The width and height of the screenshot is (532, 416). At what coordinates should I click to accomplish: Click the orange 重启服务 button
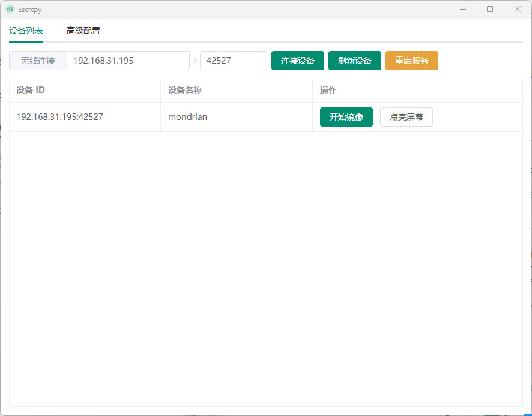(411, 61)
